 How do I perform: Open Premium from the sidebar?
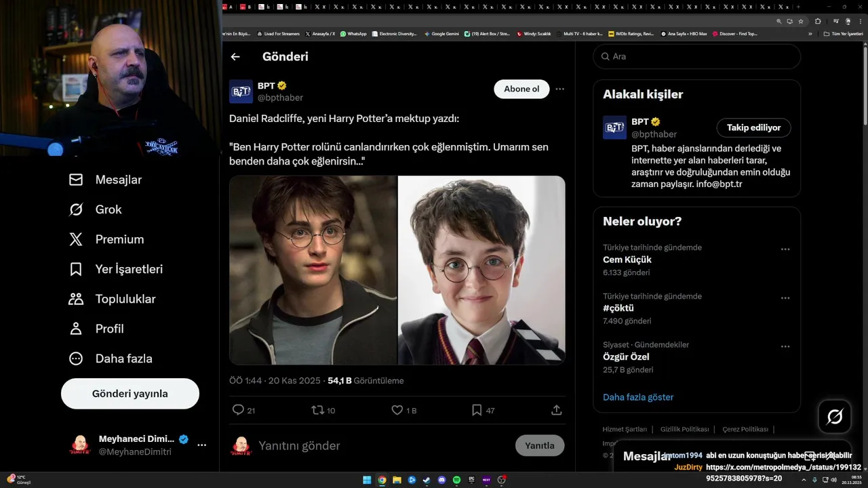[106, 239]
